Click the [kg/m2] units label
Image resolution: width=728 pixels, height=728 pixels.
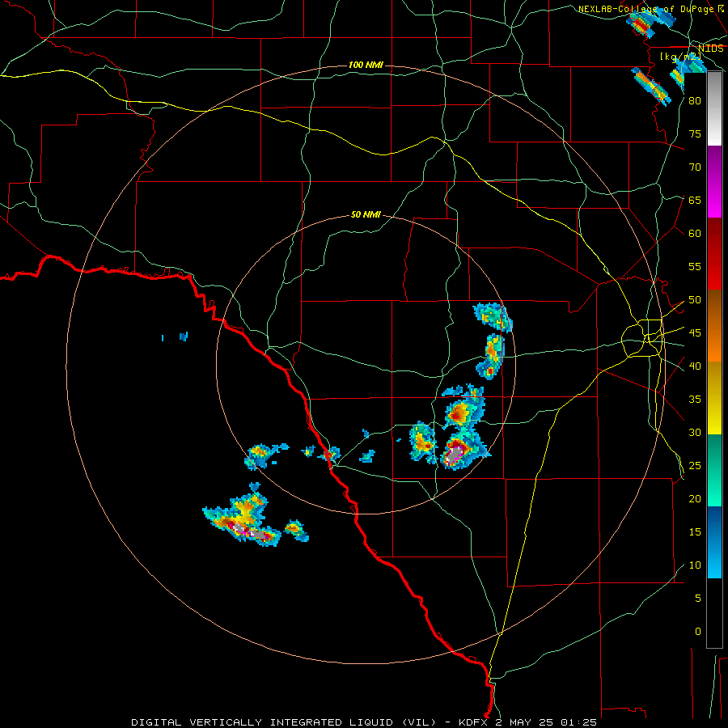(680, 57)
